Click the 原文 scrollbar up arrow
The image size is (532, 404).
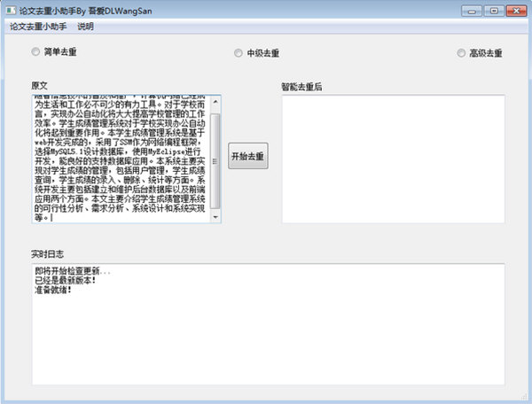(x=215, y=100)
